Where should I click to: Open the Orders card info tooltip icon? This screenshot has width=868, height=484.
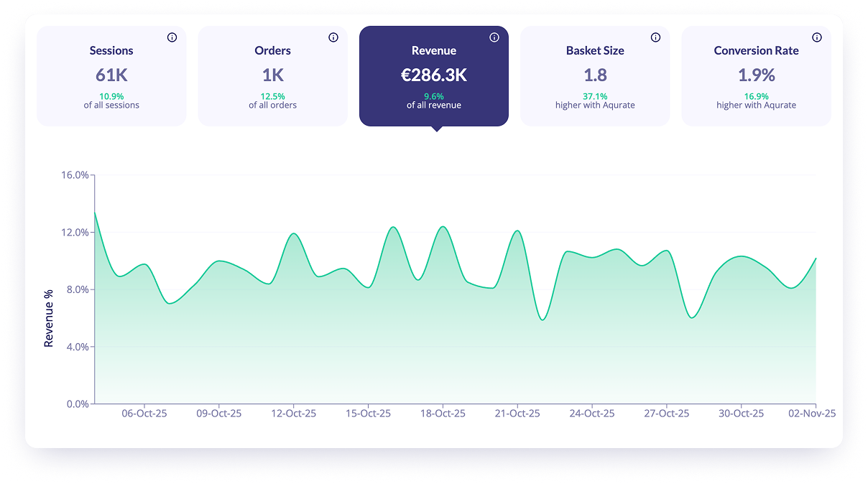tap(333, 37)
